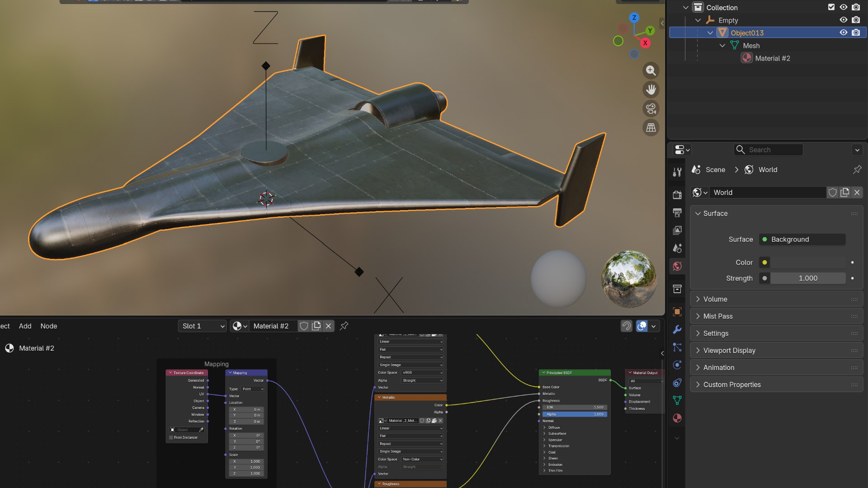Open the Scene properties tab

677,248
